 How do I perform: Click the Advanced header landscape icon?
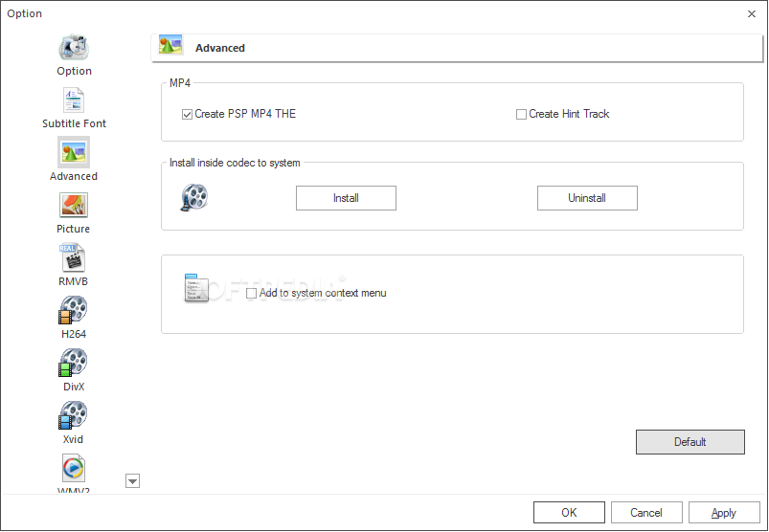[170, 45]
